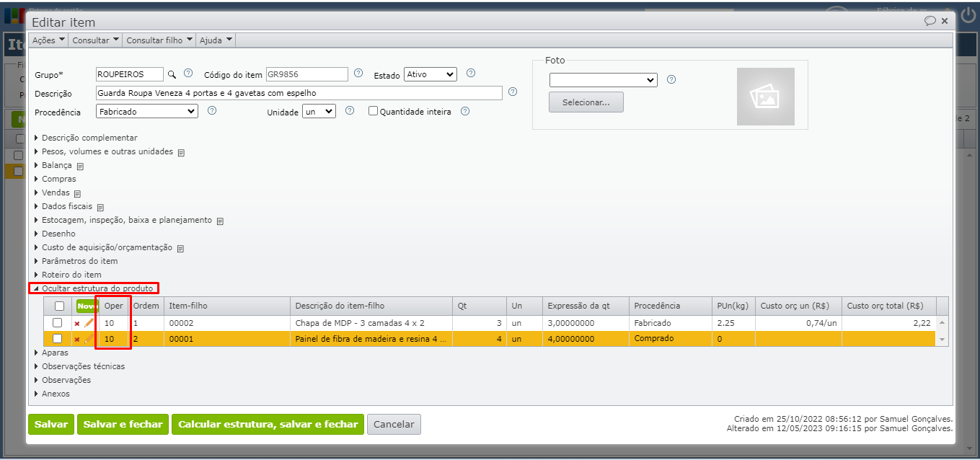Click note icon beside Dados fiscais
This screenshot has height=460, width=980.
click(x=100, y=208)
